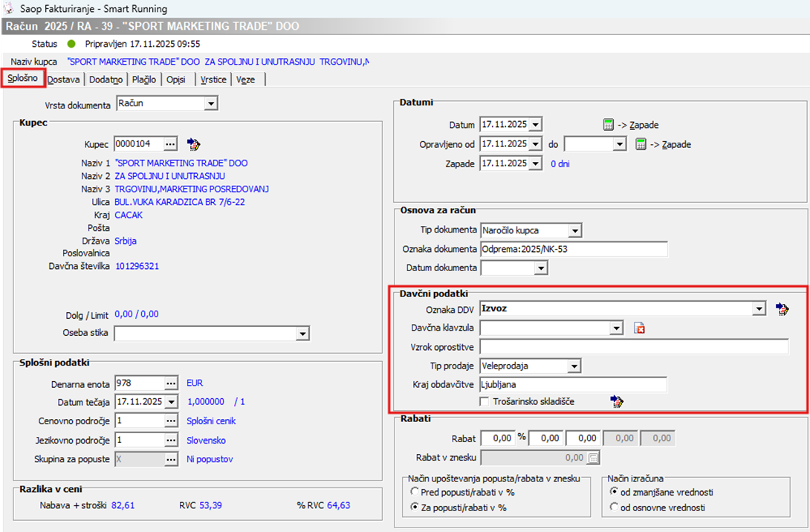Click Denarna enota field 978

click(140, 383)
